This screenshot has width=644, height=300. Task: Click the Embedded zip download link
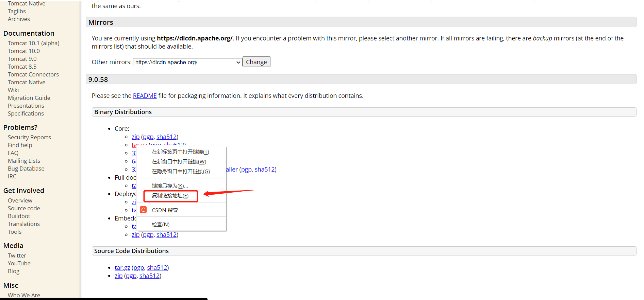(x=135, y=235)
